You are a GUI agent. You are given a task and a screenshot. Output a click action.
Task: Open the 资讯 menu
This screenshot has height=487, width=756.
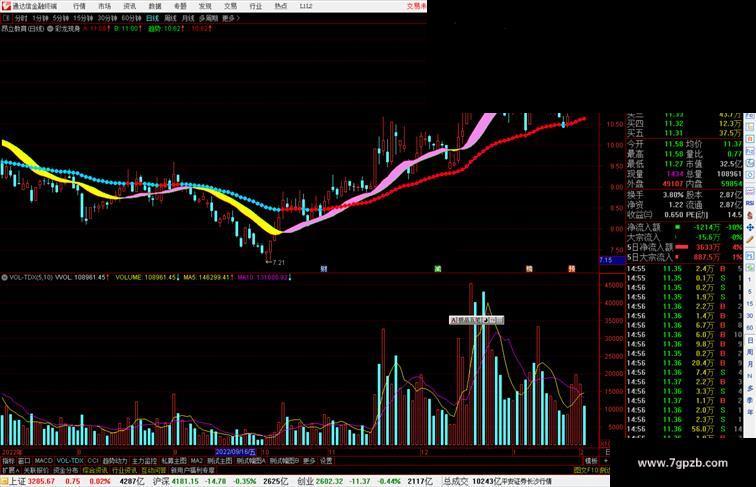[x=129, y=6]
